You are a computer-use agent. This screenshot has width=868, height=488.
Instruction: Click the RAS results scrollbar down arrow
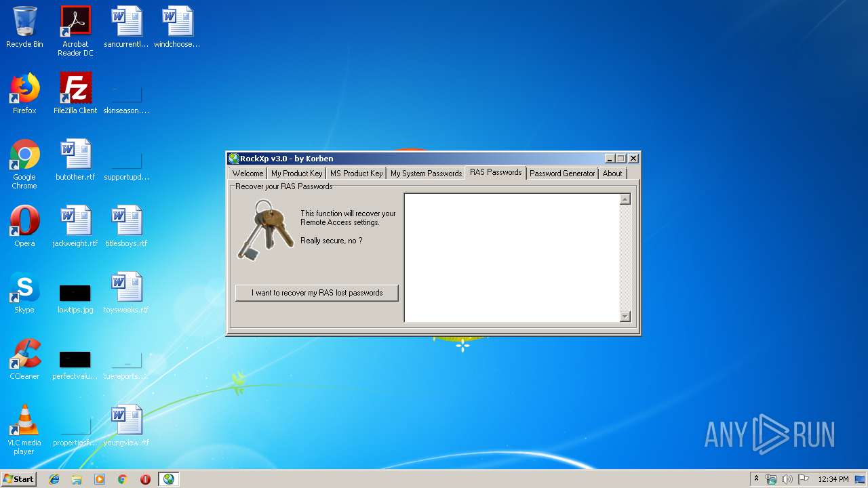pos(625,317)
